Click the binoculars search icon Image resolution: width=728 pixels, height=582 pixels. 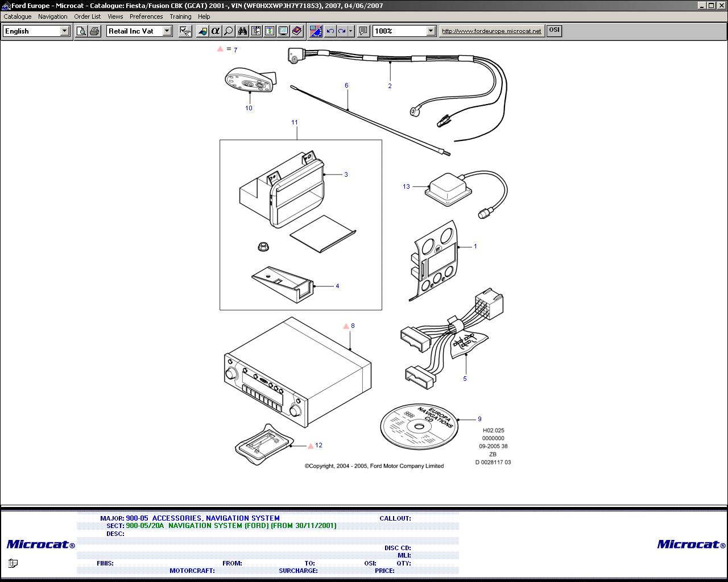pos(242,31)
